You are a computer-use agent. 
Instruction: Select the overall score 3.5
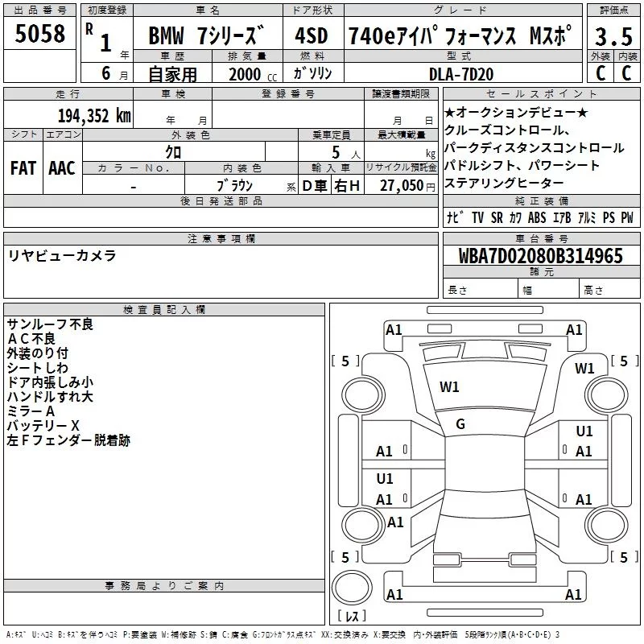tap(613, 36)
